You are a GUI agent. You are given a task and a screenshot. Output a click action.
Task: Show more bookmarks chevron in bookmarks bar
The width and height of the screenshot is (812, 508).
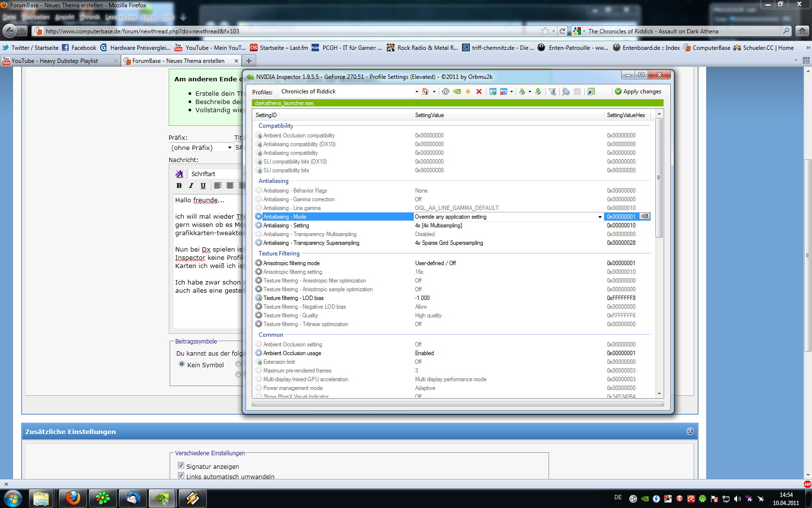(x=808, y=47)
